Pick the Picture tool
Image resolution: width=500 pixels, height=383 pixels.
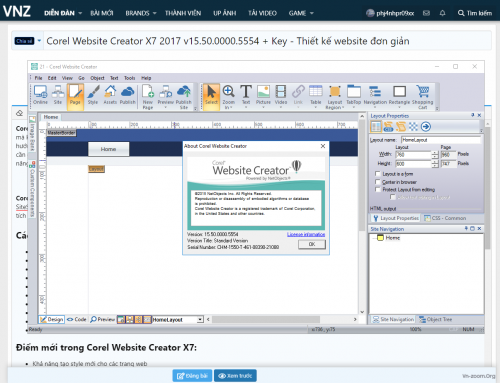263,95
